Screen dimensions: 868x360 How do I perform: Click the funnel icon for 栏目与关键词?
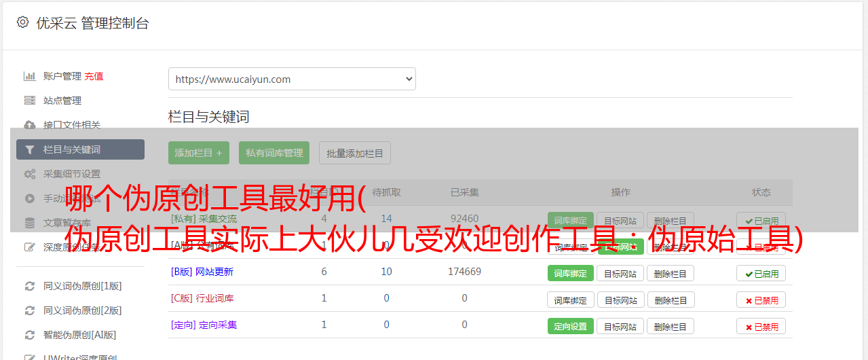30,149
